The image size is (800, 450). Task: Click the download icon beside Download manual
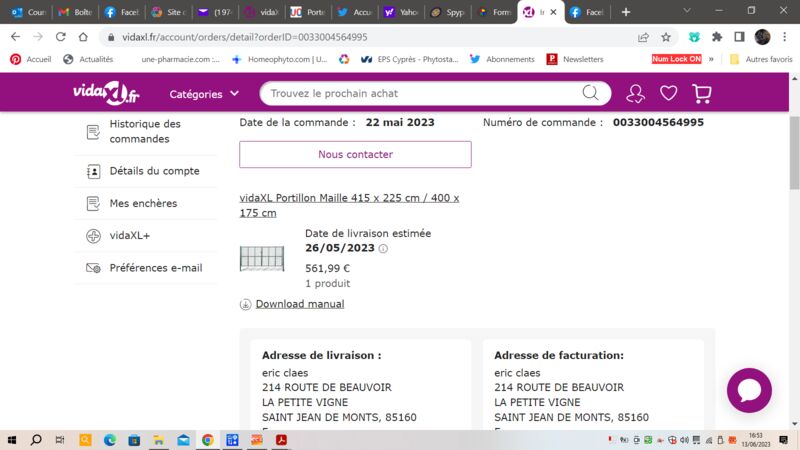[x=245, y=304]
